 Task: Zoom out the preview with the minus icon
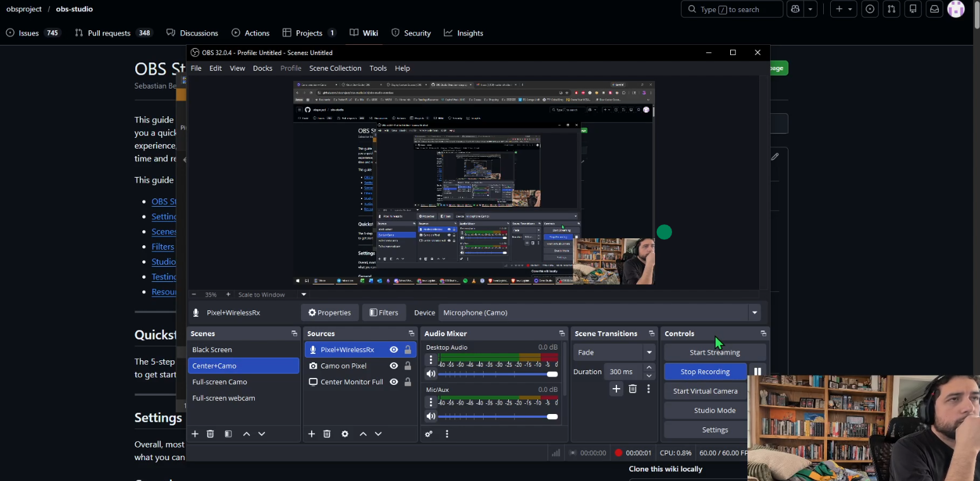pyautogui.click(x=194, y=295)
